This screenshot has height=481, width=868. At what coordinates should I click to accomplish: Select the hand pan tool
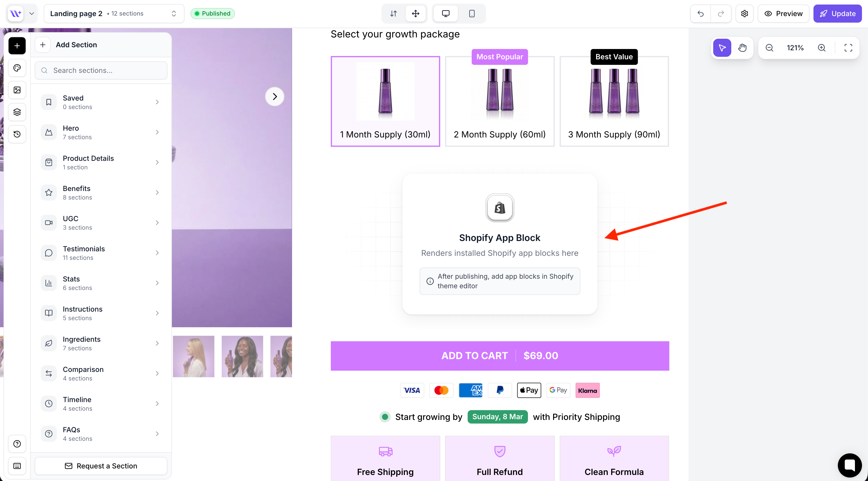point(742,48)
